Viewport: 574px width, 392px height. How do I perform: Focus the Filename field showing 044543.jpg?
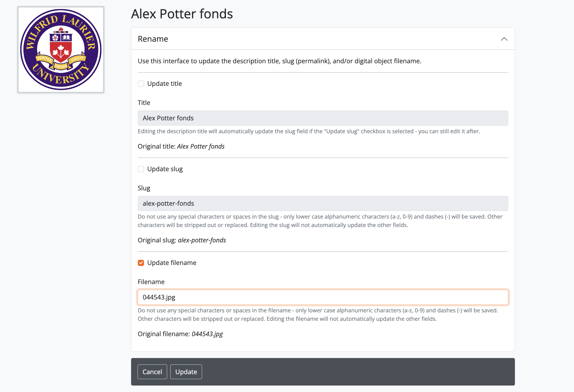coord(323,297)
